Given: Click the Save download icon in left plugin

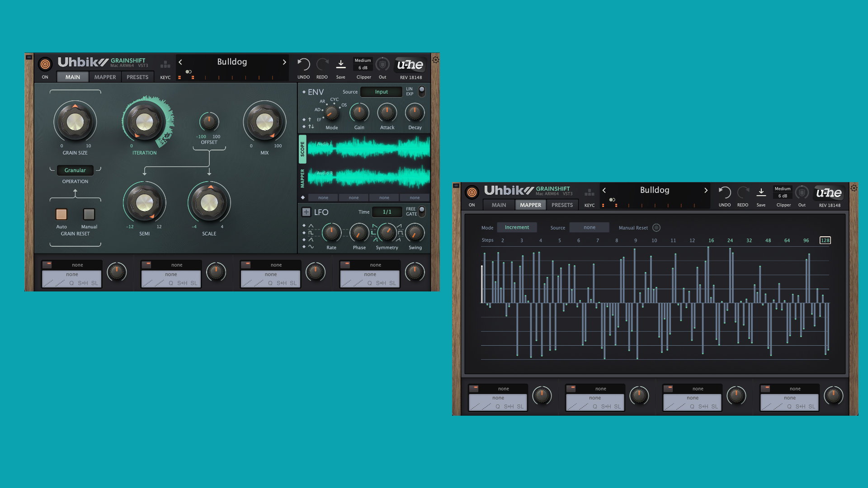Looking at the screenshot, I should point(341,65).
